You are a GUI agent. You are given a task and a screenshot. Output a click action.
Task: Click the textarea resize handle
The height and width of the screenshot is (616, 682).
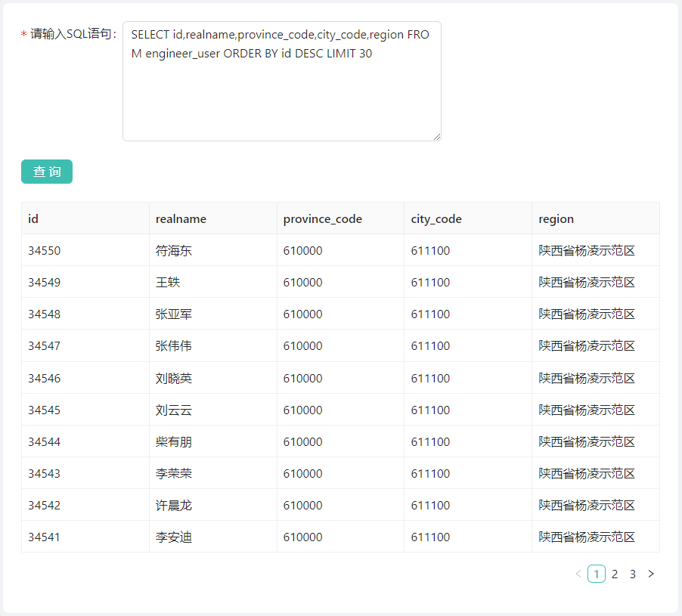click(437, 137)
